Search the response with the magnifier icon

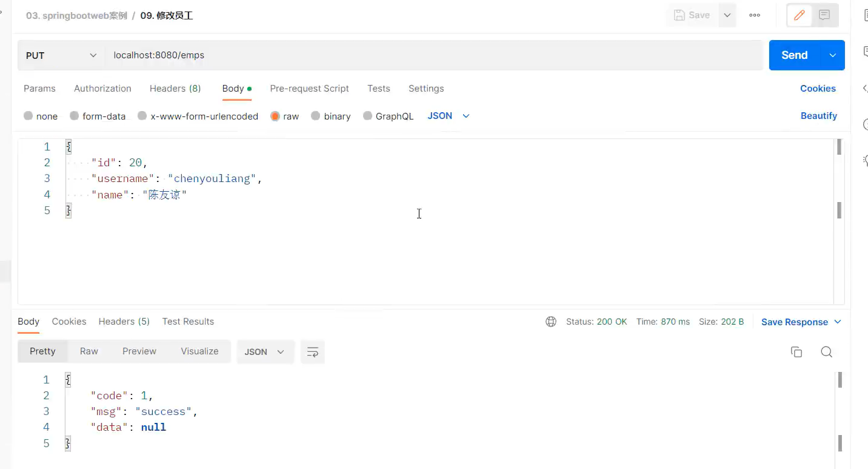point(826,352)
